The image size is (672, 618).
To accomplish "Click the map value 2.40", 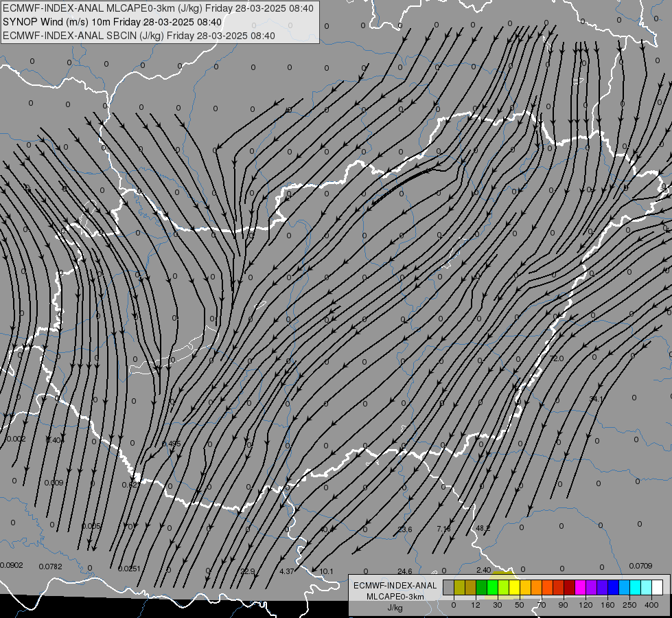I will coord(483,570).
